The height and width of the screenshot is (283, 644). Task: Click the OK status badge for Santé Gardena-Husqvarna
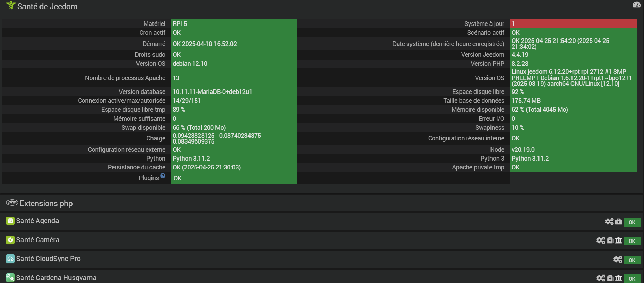point(632,279)
